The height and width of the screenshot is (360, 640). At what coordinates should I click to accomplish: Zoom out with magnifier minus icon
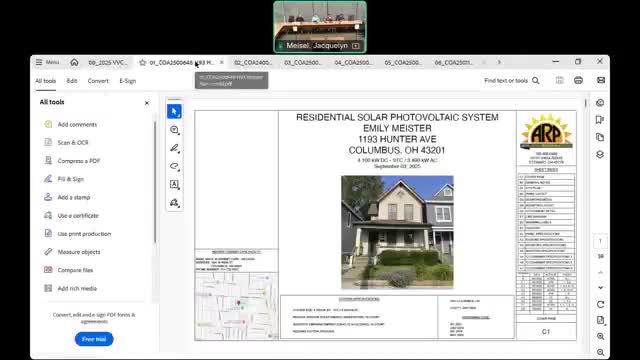(600, 352)
